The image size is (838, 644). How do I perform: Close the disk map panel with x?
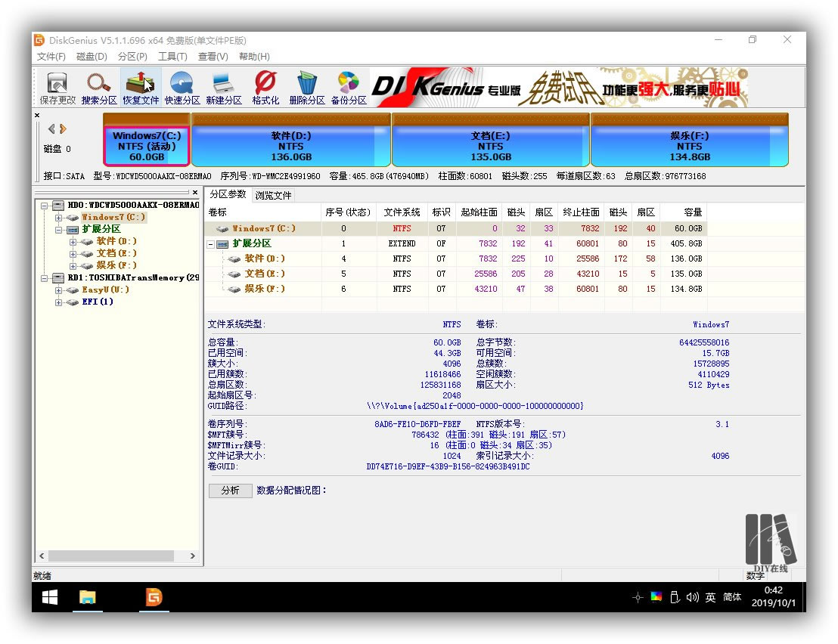click(x=37, y=115)
